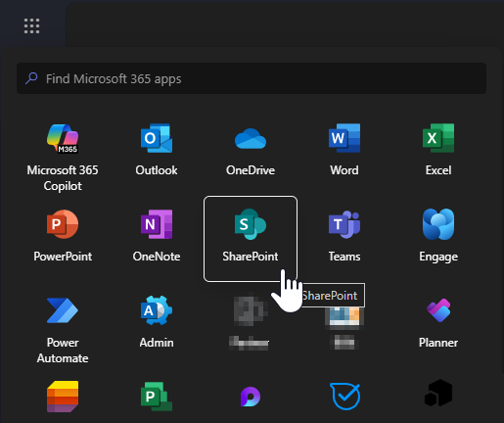This screenshot has height=423, width=504.
Task: Launch PowerPoint from the launcher
Action: [63, 237]
